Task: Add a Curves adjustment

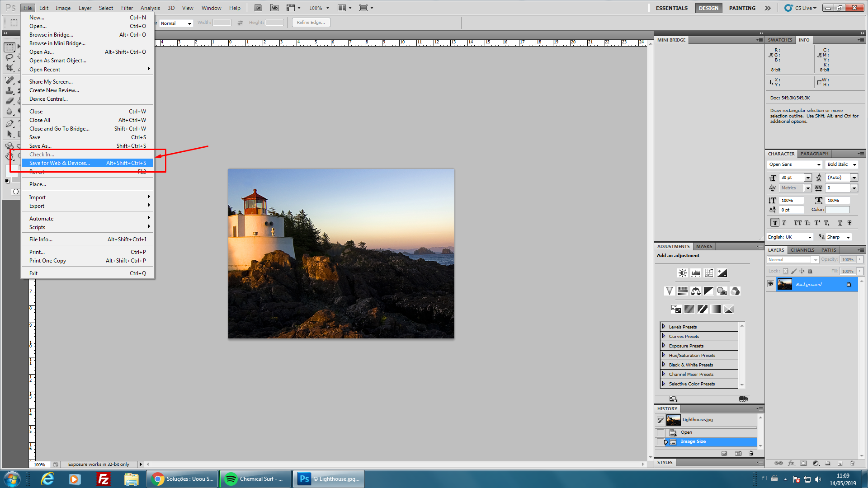Action: pos(709,273)
